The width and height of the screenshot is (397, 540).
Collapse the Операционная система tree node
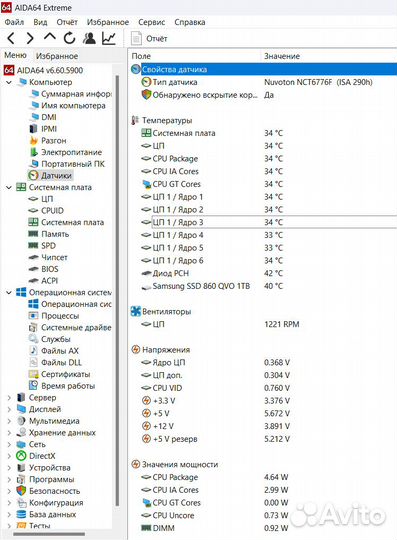coord(9,292)
